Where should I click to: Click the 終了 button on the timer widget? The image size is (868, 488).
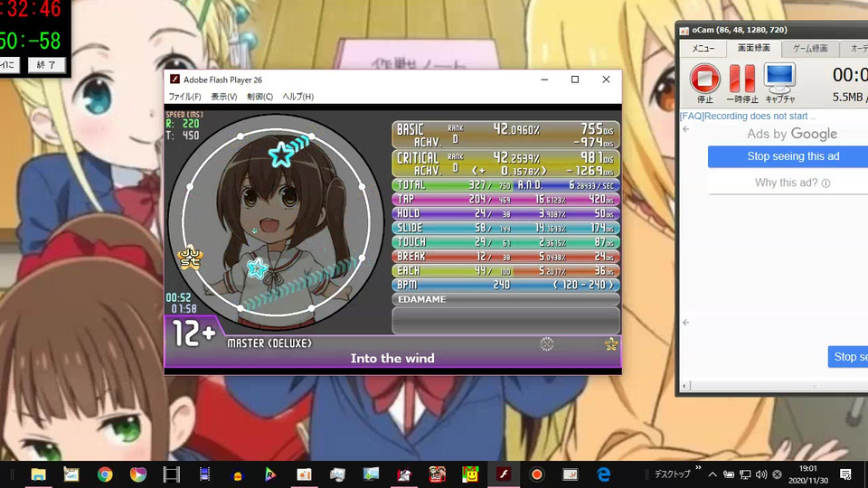[x=46, y=65]
